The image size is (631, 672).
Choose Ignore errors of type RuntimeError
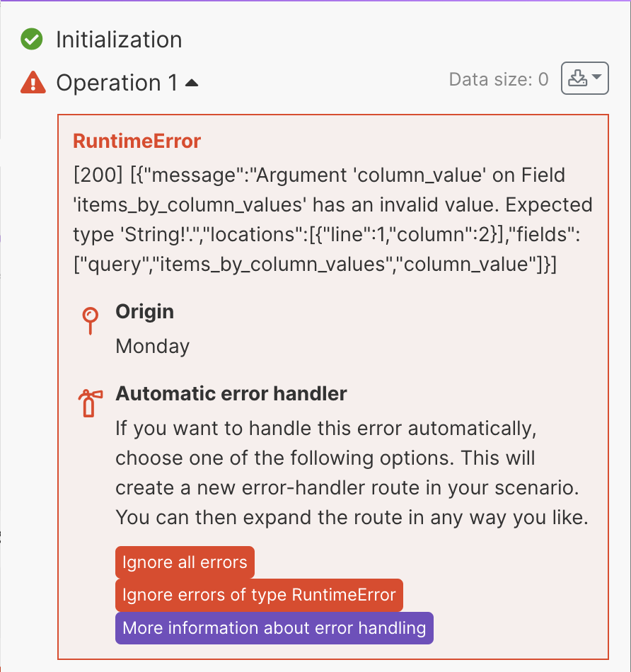click(x=259, y=595)
